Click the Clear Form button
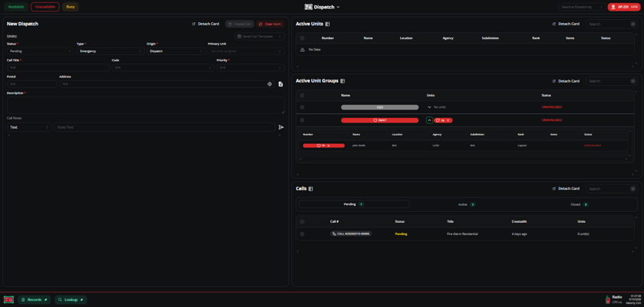This screenshot has width=644, height=307. click(x=270, y=24)
